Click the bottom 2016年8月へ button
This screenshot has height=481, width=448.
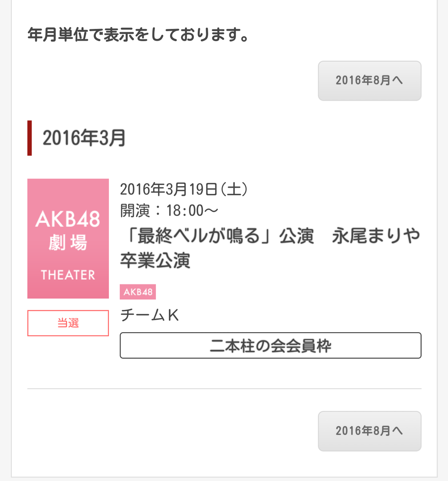(369, 431)
